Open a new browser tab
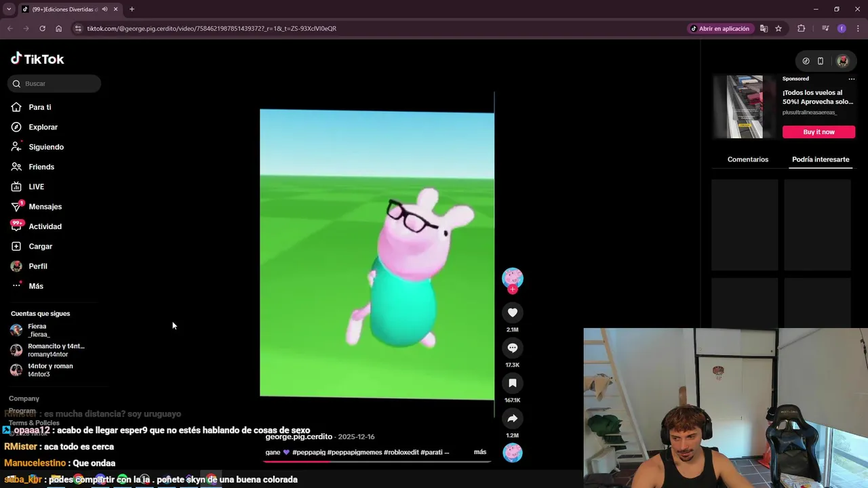The image size is (868, 488). point(132,9)
